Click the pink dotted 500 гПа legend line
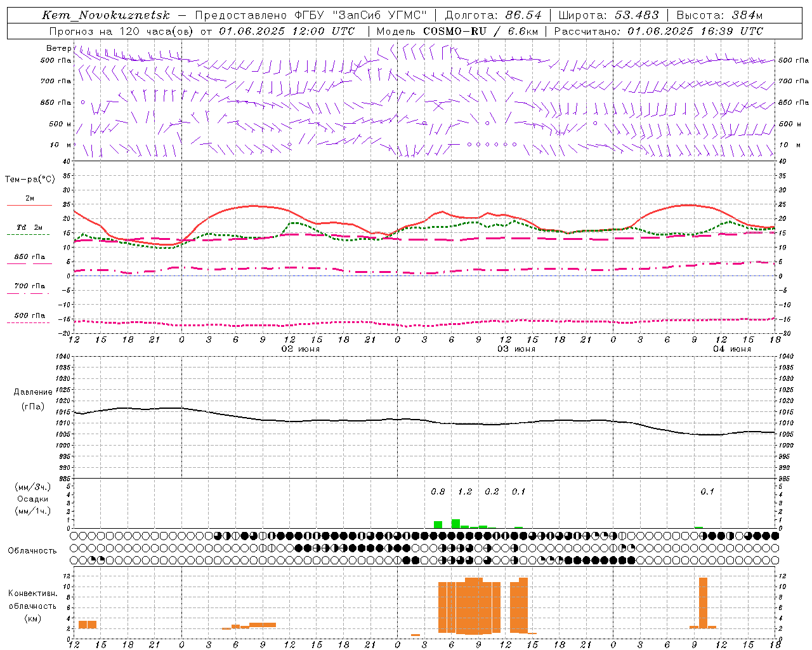 [29, 322]
